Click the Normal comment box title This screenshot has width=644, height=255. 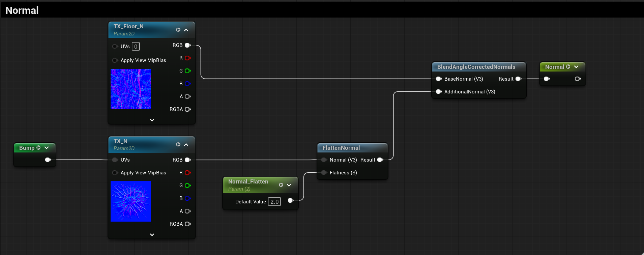[x=22, y=10]
